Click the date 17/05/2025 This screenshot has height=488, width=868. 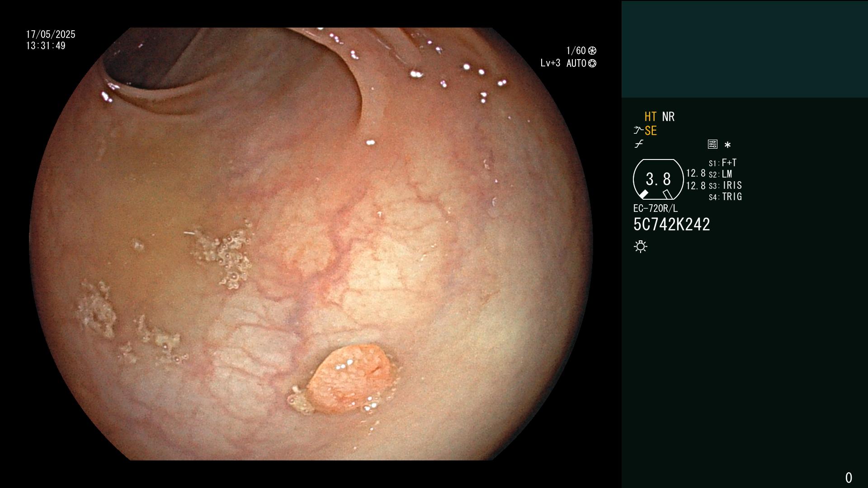pyautogui.click(x=51, y=34)
